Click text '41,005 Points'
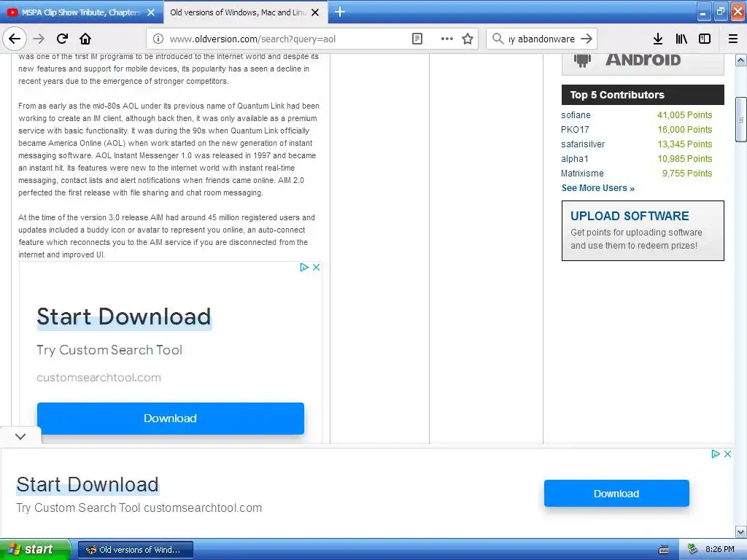747x560 pixels. pos(684,114)
